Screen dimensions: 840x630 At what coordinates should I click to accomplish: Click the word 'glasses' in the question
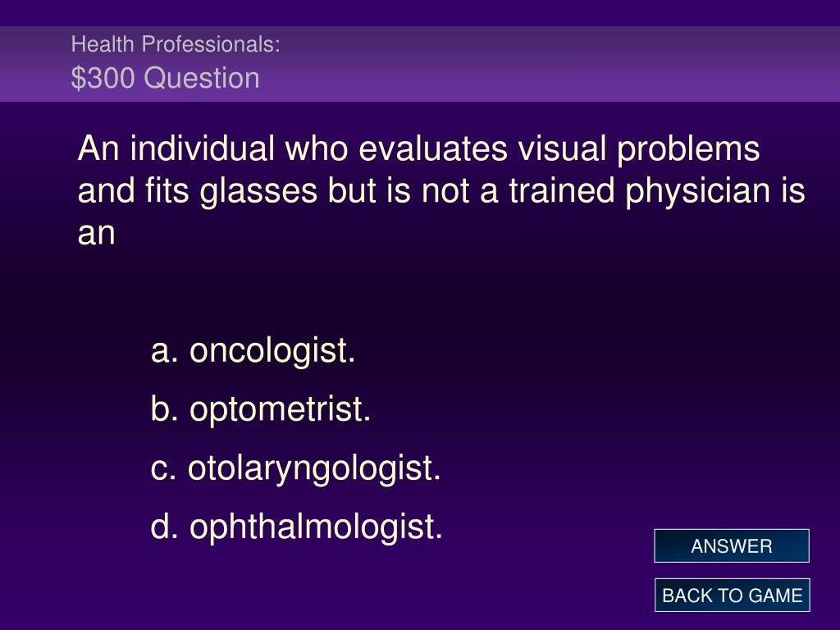[x=258, y=192]
